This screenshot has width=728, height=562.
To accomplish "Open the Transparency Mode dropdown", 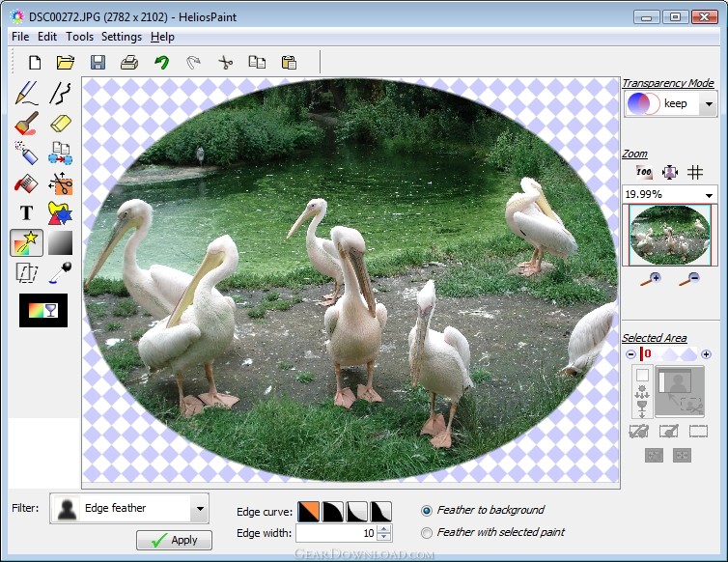I will [x=709, y=104].
